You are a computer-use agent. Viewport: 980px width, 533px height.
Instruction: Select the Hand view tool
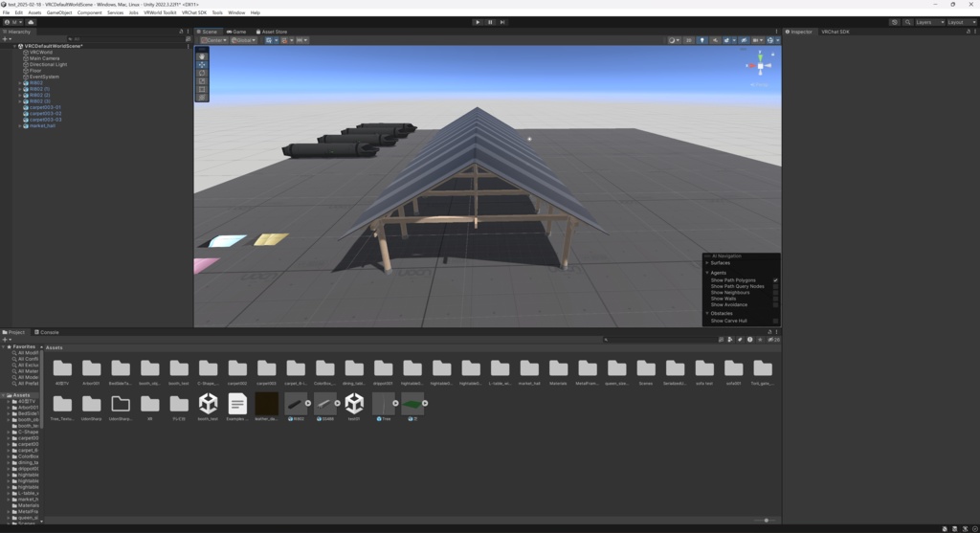point(201,56)
